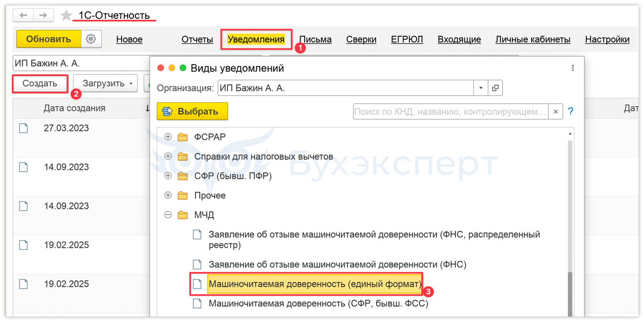644x322 pixels.
Task: Click the Организация field in the dialog
Action: pos(346,88)
